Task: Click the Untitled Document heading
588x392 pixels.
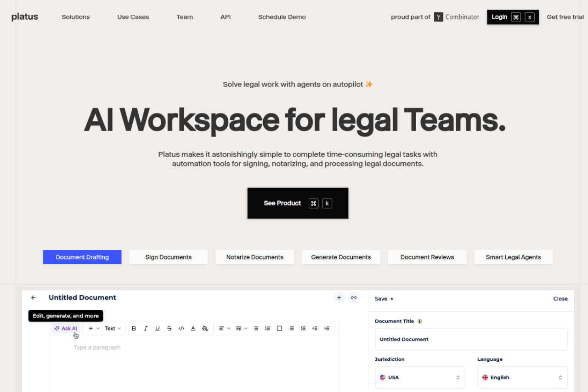Action: (82, 297)
